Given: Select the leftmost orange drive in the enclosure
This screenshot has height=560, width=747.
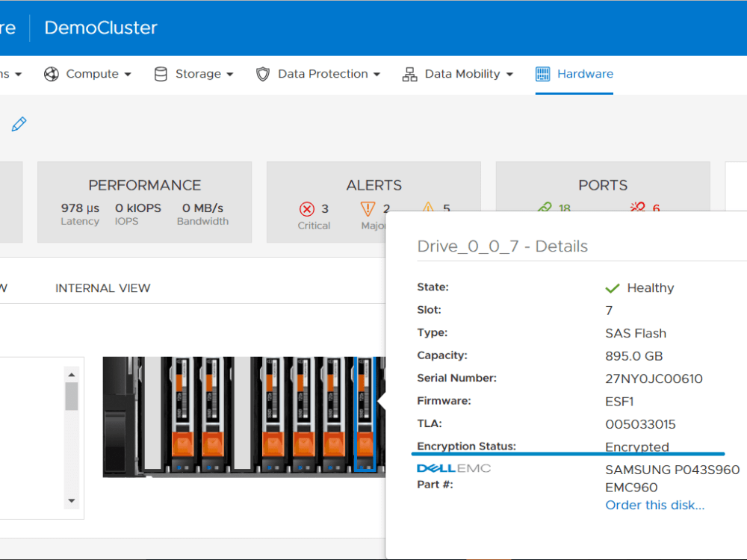Looking at the screenshot, I should pos(182,414).
